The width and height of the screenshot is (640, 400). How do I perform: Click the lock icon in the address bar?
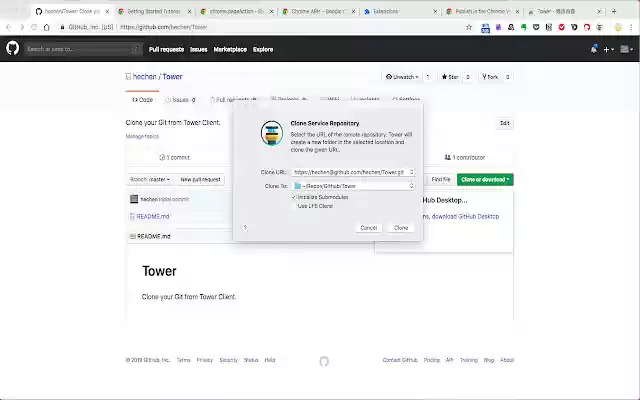(x=62, y=27)
